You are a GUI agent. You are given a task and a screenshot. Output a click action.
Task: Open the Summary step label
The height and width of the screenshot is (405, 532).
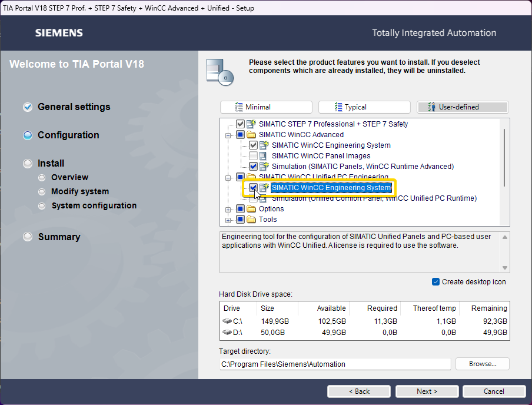(59, 237)
